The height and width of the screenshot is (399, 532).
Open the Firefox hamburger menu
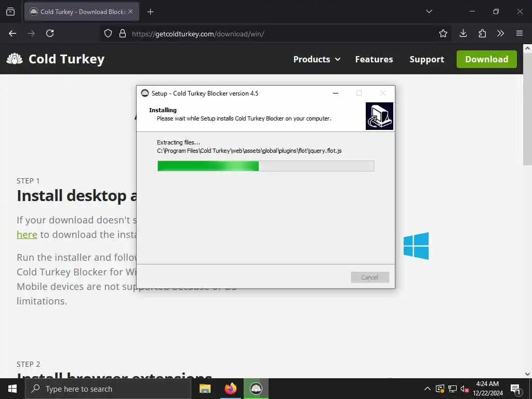tap(519, 33)
